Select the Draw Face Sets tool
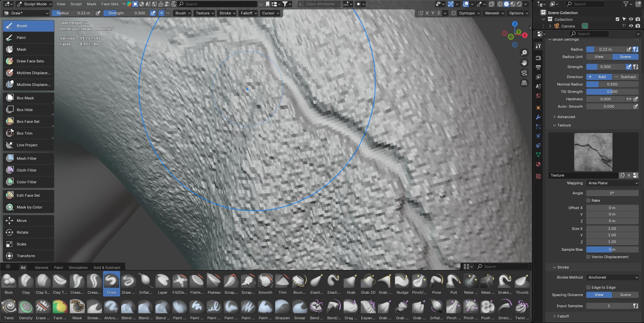 click(28, 61)
